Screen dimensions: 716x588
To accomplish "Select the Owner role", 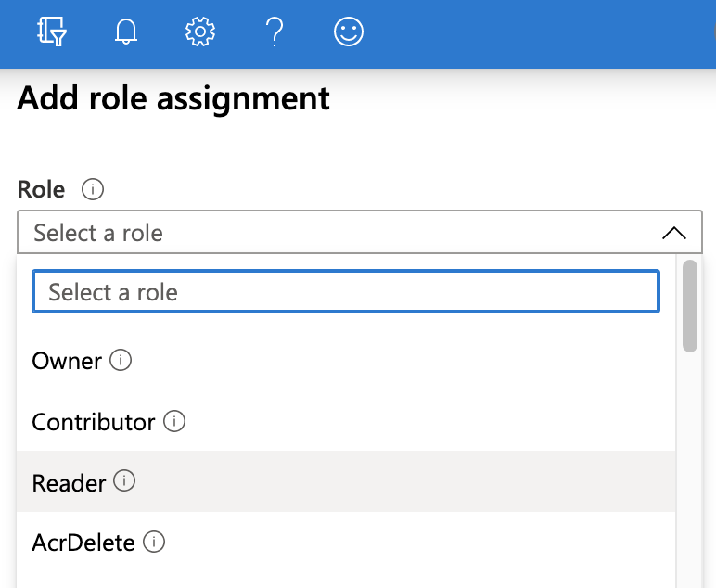I will pos(67,362).
